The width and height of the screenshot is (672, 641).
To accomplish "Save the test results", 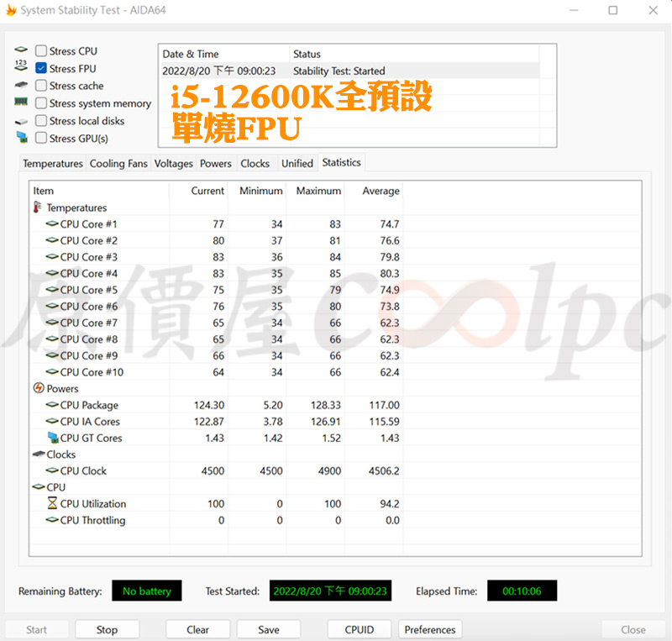I will [x=269, y=629].
